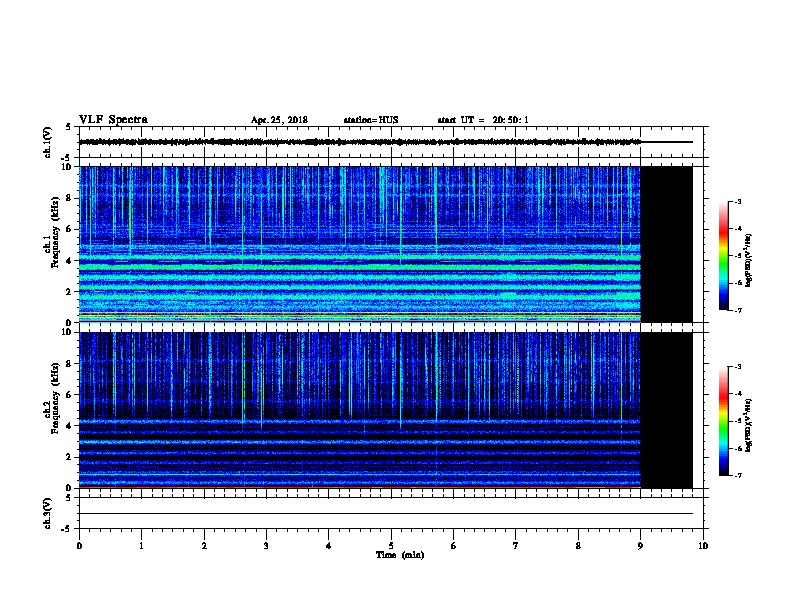Click the ch.1 color scale 'log(PSD)' label
792x612 pixels.
tap(749, 260)
